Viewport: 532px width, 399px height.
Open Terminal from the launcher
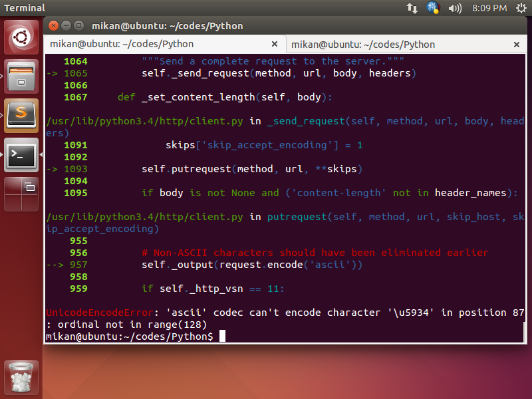[x=21, y=155]
